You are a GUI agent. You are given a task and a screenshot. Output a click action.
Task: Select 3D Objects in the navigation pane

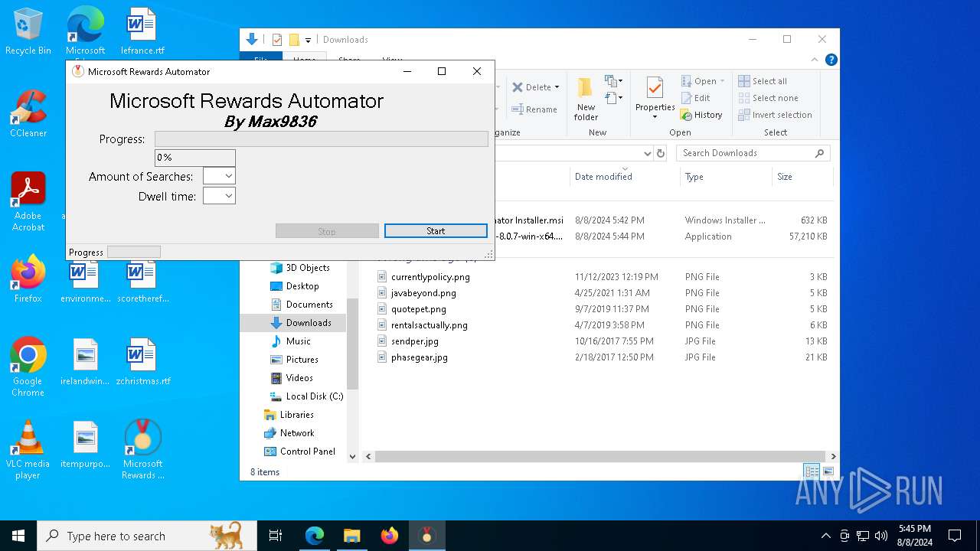click(x=307, y=268)
